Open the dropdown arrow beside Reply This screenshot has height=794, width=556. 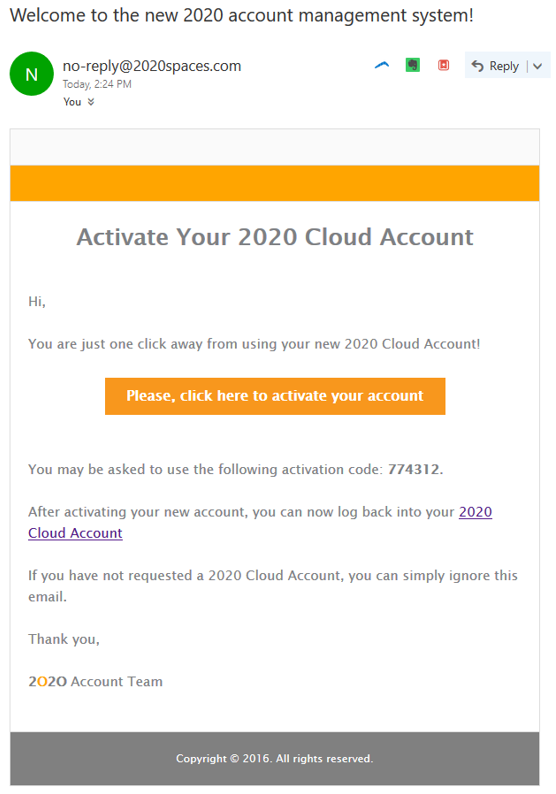[x=538, y=66]
